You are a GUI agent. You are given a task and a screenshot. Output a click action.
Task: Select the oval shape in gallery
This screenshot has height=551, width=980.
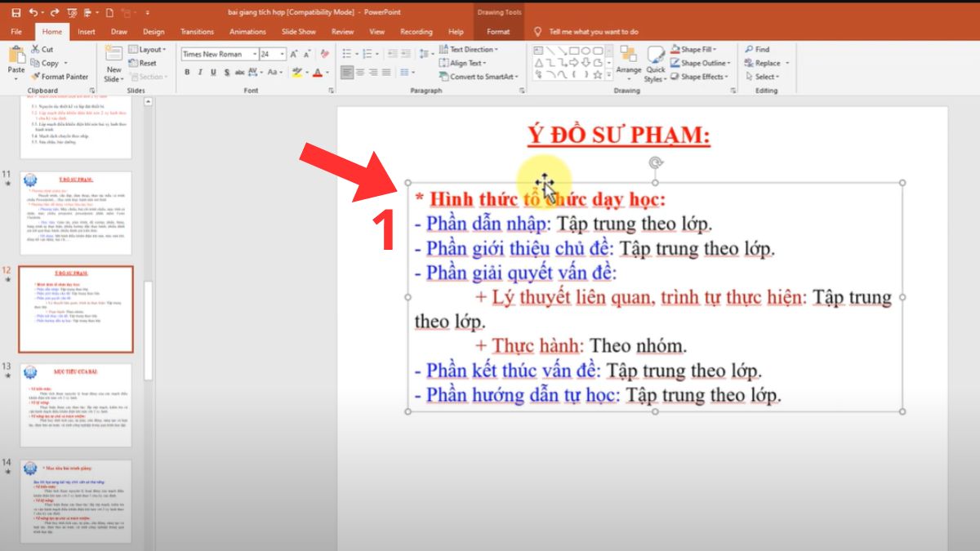pyautogui.click(x=586, y=51)
